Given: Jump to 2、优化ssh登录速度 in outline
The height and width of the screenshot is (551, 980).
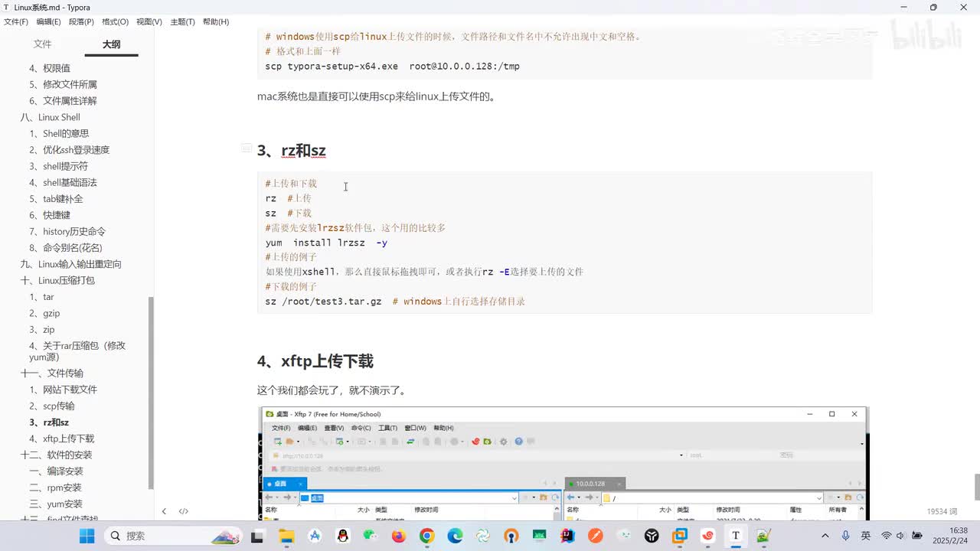Looking at the screenshot, I should [x=69, y=150].
